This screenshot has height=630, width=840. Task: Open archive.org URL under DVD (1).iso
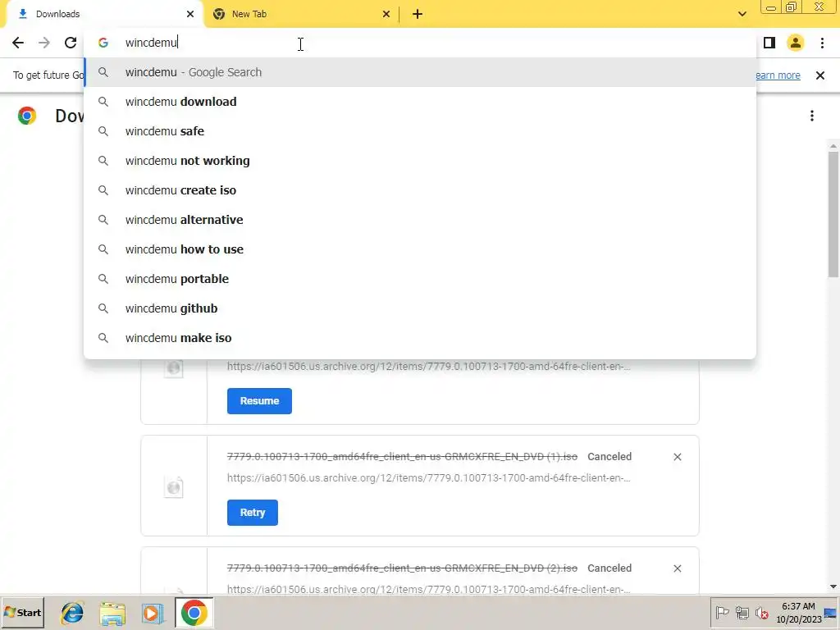428,478
